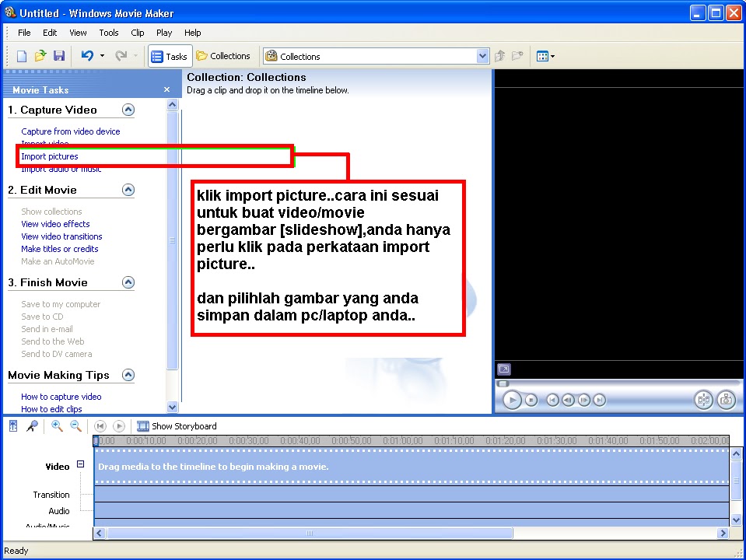Click the Import pictures link
The image size is (746, 560).
50,156
